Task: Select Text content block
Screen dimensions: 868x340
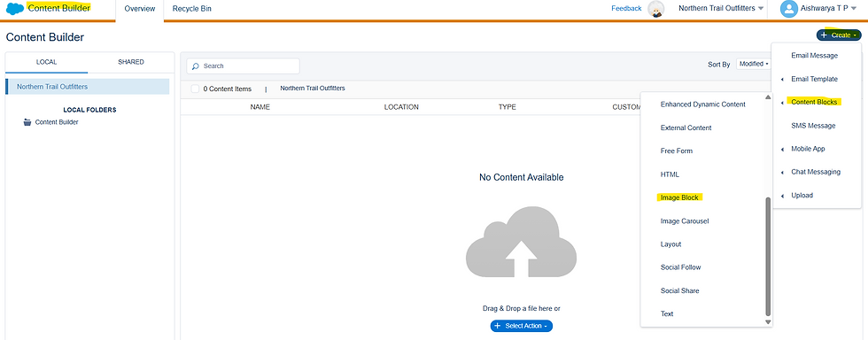Action: point(667,314)
